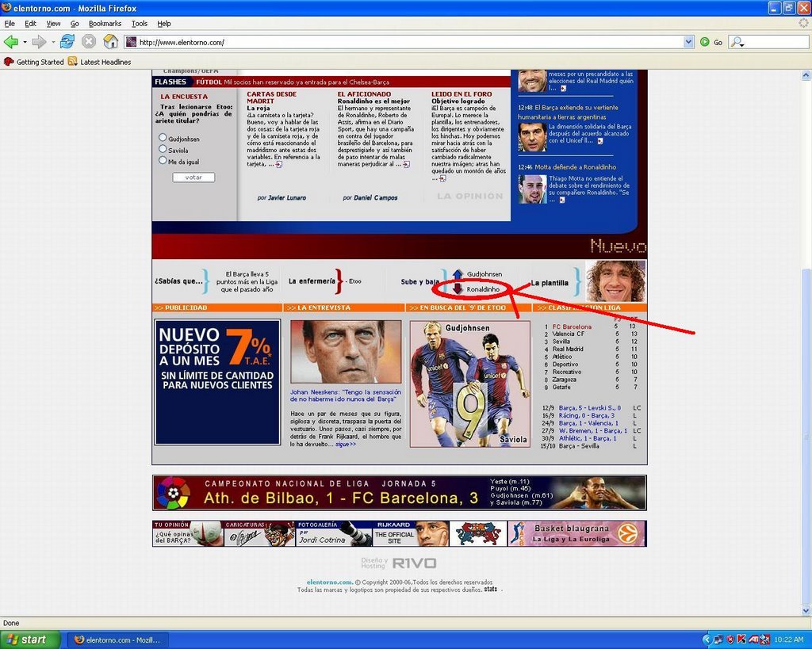Open the Forward button history dropdown arrow
812x649 pixels.
53,42
